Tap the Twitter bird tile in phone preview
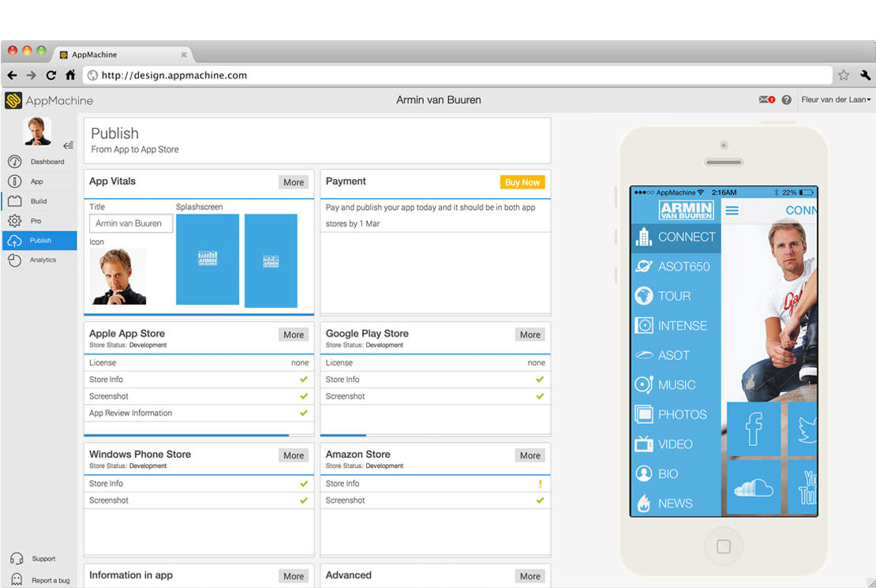Viewport: 876px width, 588px height. pyautogui.click(x=803, y=429)
